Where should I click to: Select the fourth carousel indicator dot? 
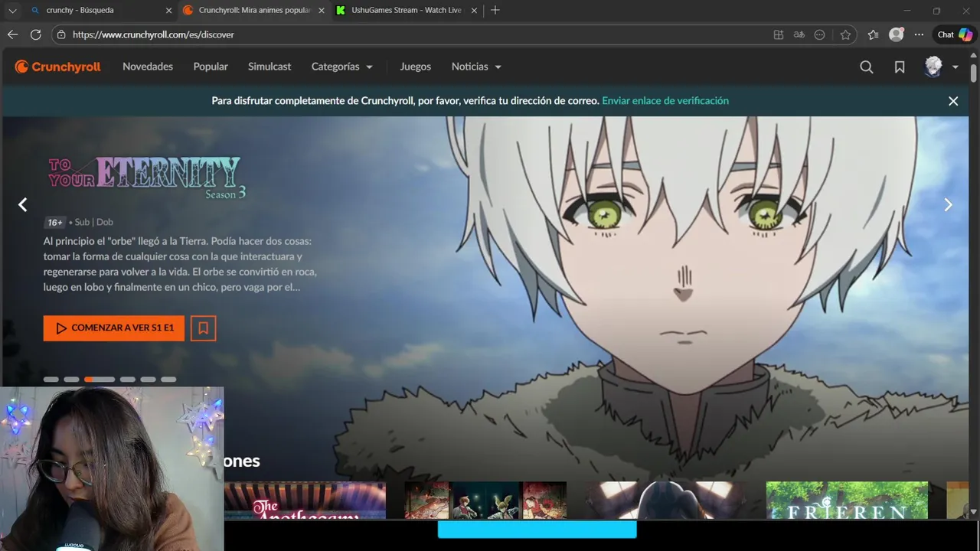(x=128, y=380)
